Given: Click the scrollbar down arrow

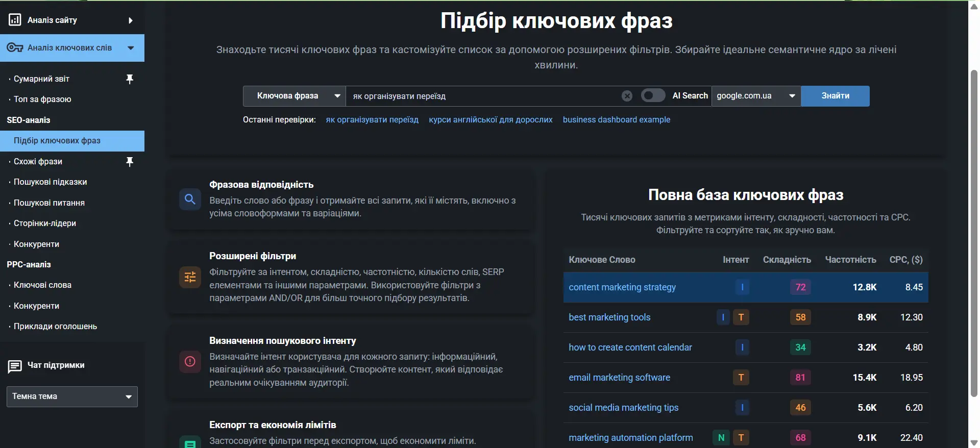Looking at the screenshot, I should 974,442.
